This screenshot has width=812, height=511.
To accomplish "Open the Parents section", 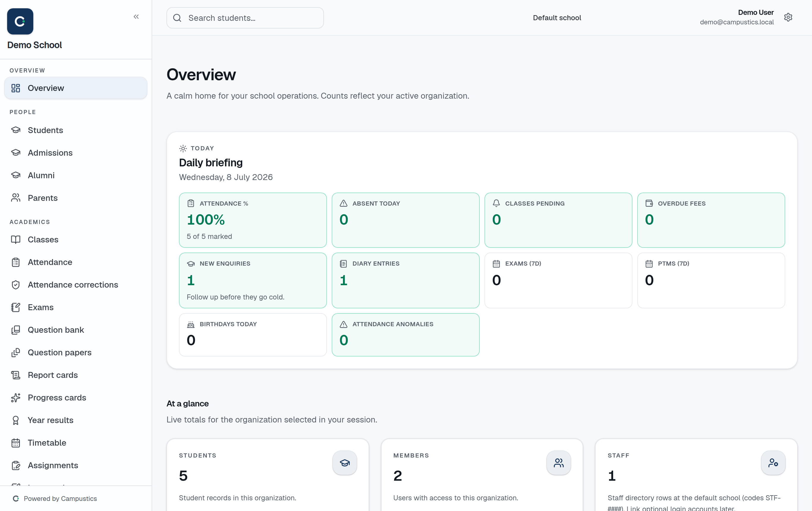I will [75, 198].
